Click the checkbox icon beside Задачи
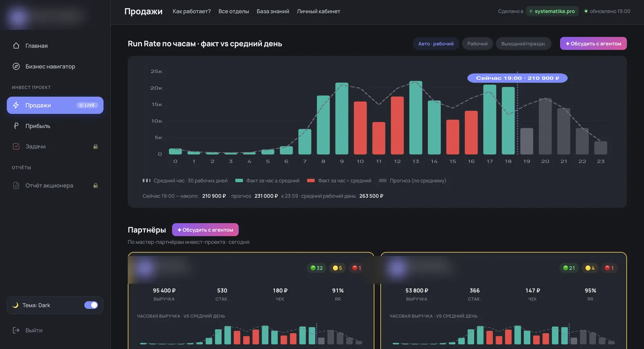This screenshot has width=644, height=349. 16,146
